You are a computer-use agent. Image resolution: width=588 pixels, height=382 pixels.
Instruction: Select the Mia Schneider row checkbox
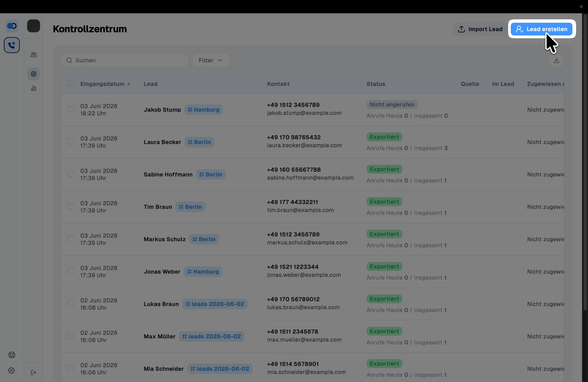click(x=71, y=368)
